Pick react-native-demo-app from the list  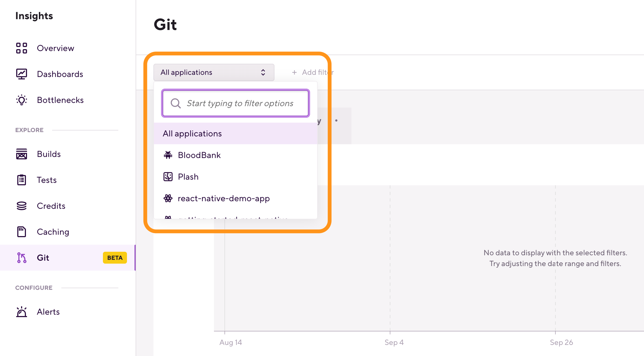tap(224, 199)
